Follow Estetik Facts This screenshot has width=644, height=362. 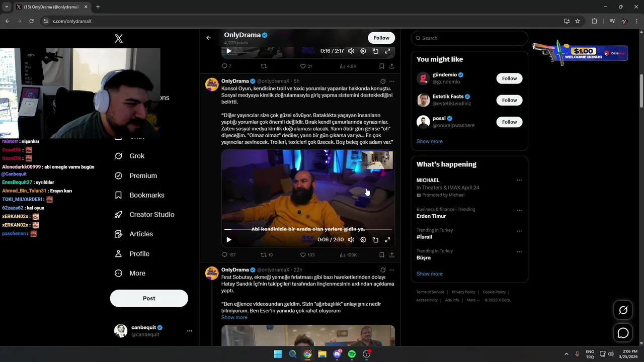(x=509, y=100)
